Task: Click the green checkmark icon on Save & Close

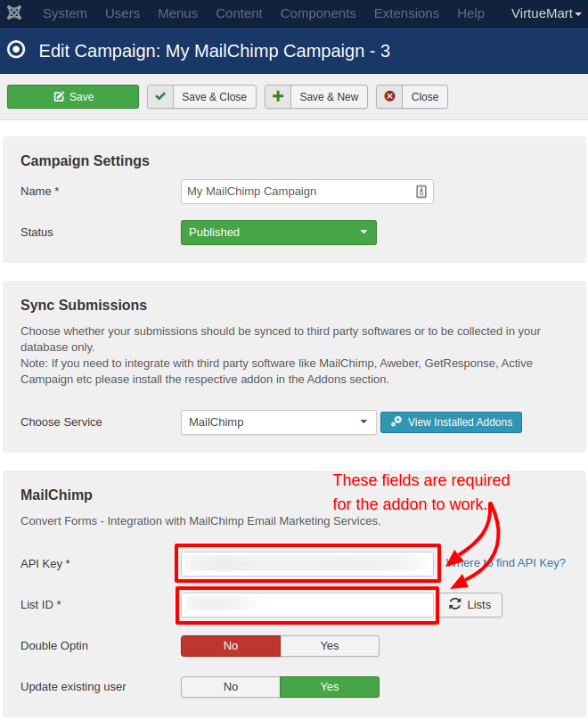Action: click(160, 96)
